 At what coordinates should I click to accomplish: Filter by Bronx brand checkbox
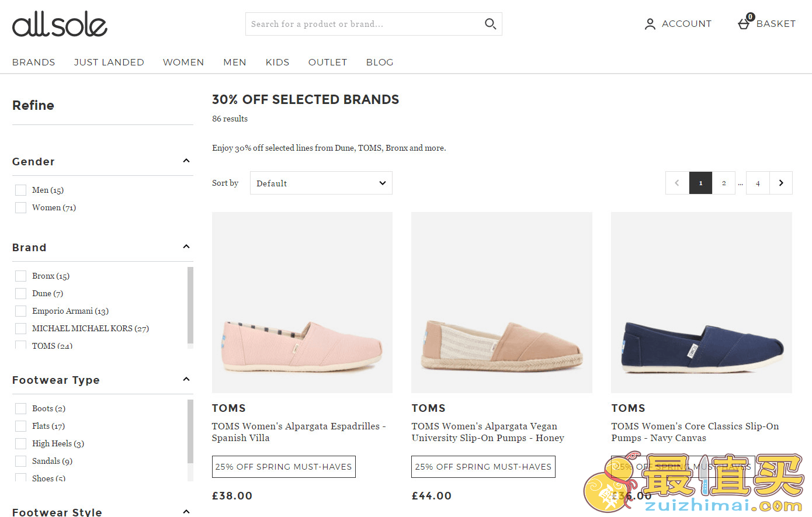click(x=20, y=276)
